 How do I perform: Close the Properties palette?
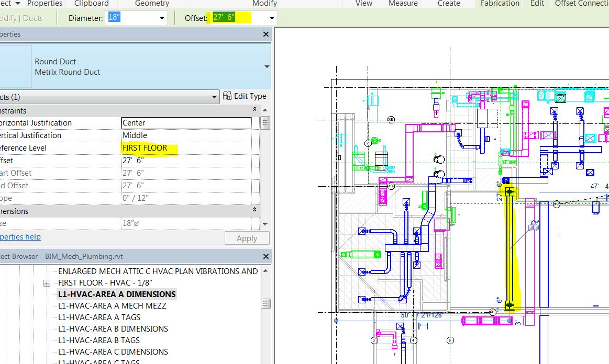pyautogui.click(x=266, y=34)
